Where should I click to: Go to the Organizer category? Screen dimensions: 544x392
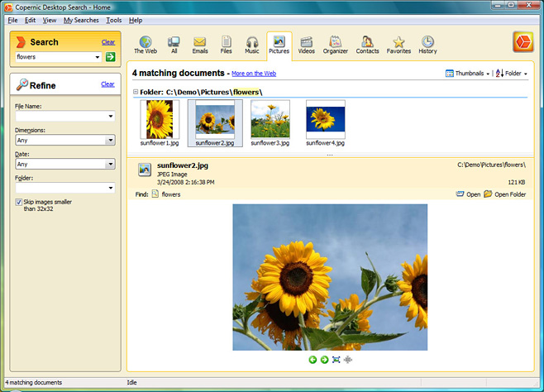click(335, 45)
